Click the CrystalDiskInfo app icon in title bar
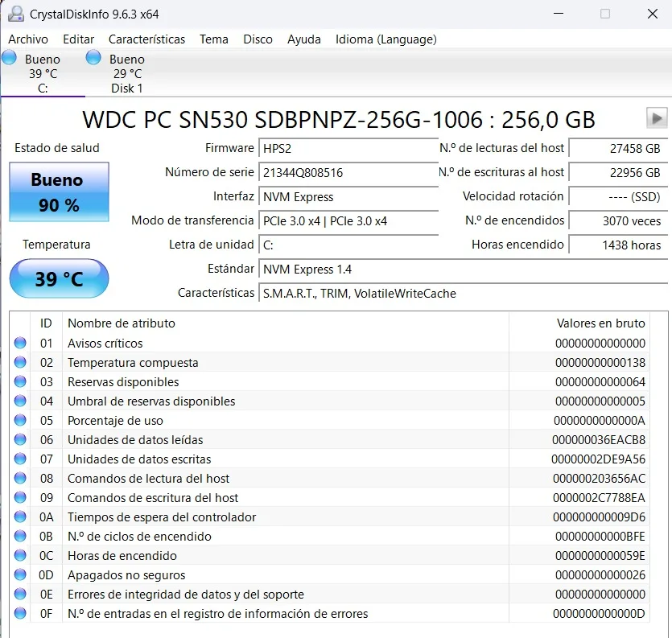Screen dimensions: 672x638 tap(16, 14)
